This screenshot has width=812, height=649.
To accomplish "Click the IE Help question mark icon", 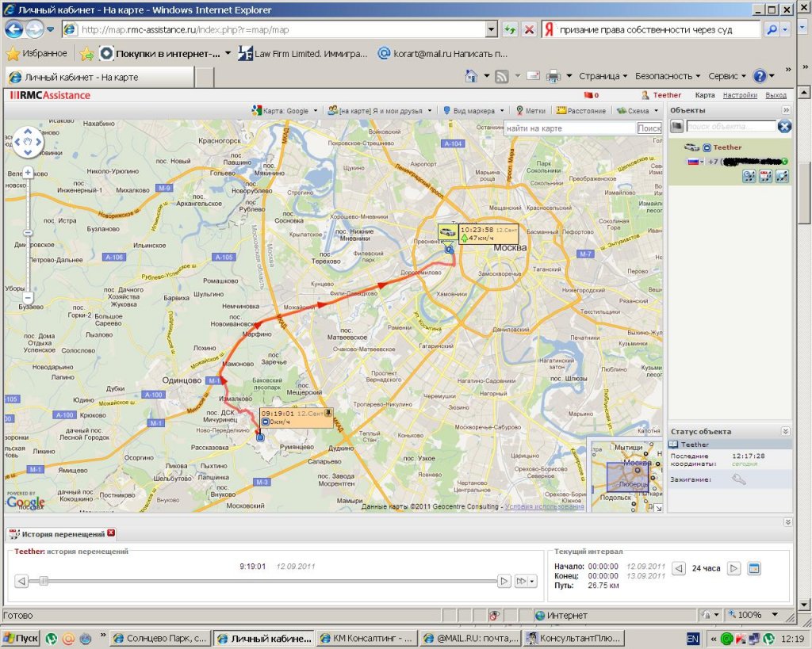I will click(760, 76).
